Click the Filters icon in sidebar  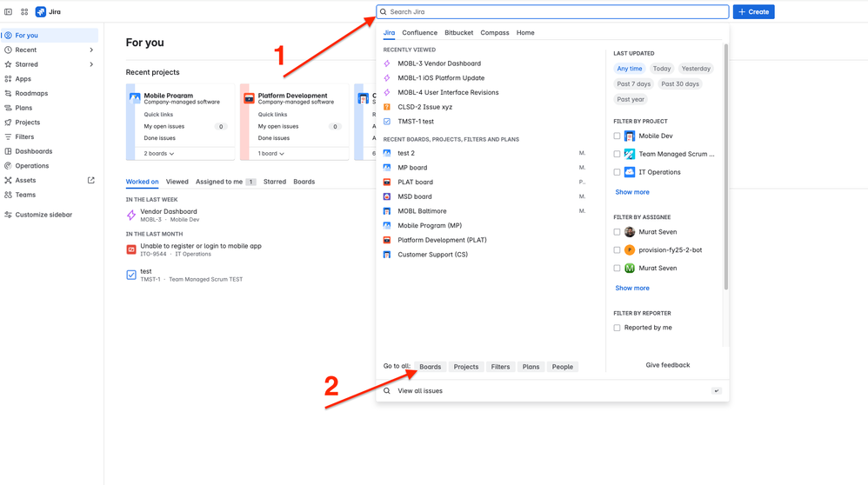[x=9, y=136]
